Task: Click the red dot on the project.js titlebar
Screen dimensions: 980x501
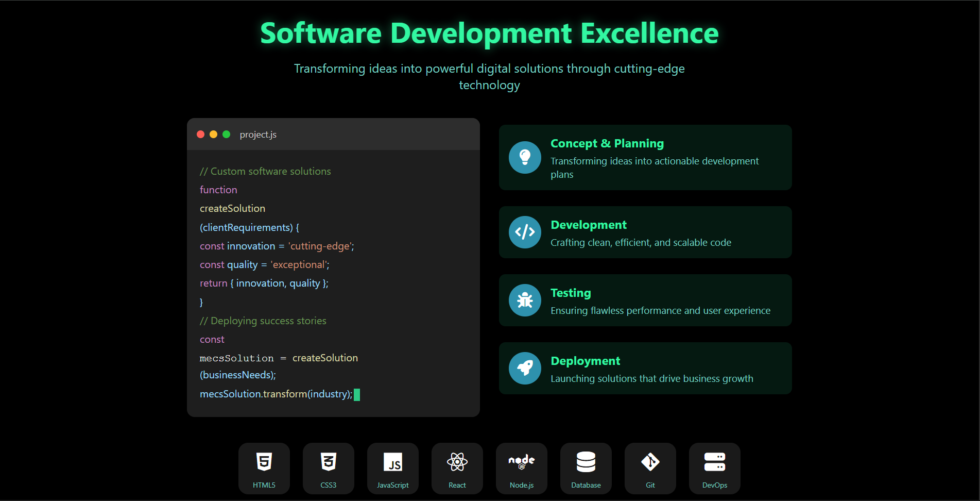Action: click(200, 134)
